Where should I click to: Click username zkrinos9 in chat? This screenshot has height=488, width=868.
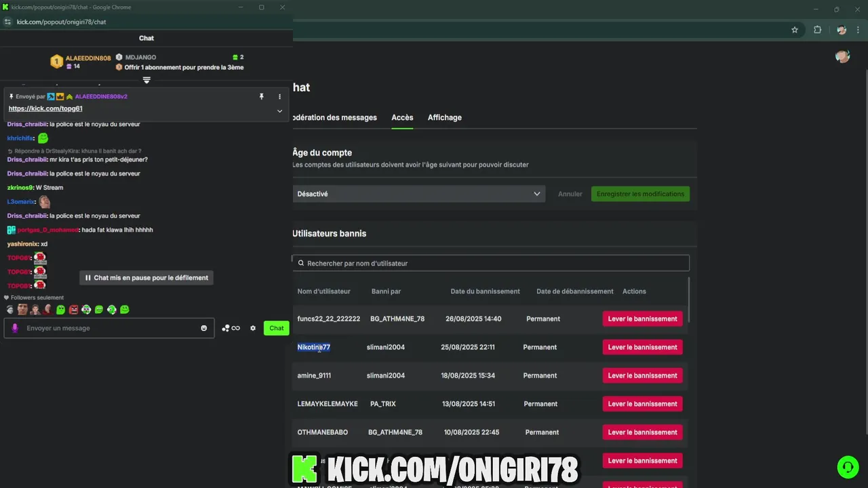20,188
